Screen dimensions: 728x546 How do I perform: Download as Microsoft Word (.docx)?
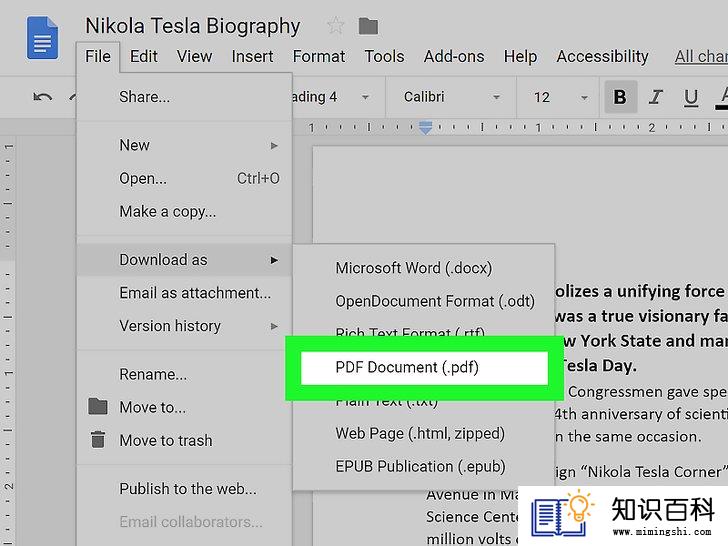(x=423, y=268)
